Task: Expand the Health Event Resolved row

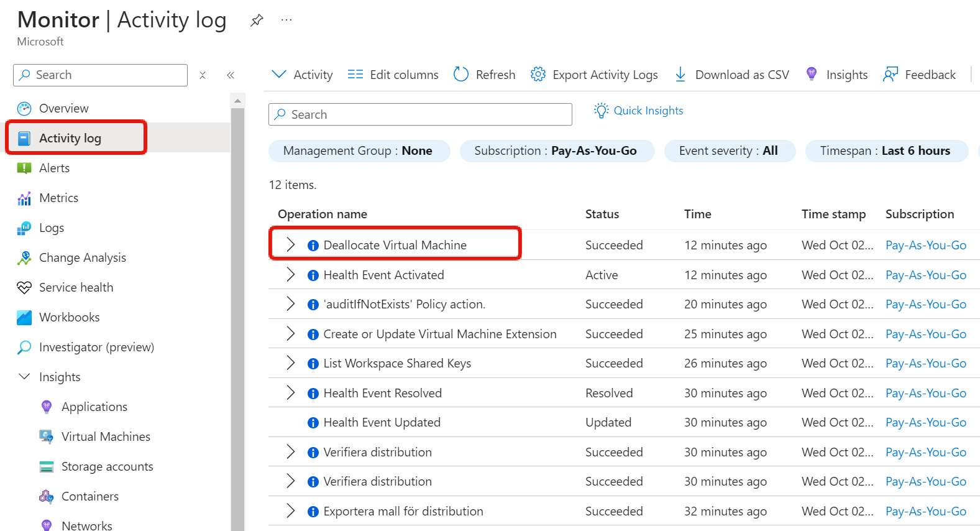Action: click(290, 393)
